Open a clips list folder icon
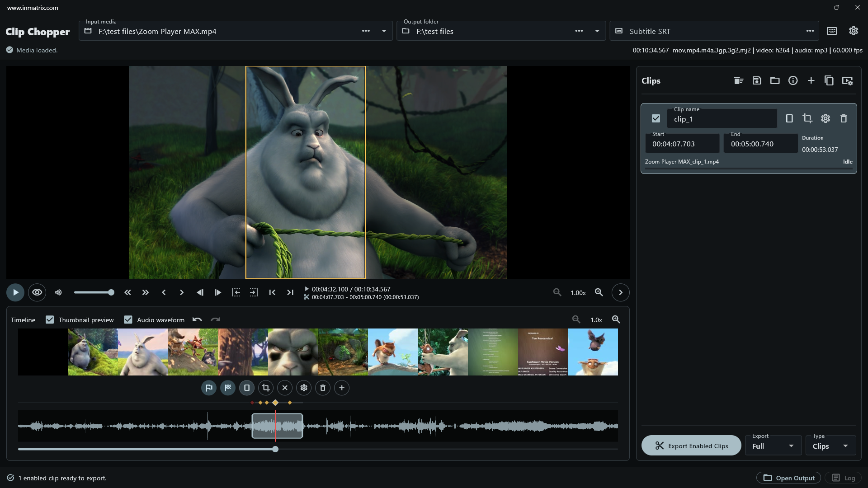Screen dimensions: 868x488 coord(775,80)
